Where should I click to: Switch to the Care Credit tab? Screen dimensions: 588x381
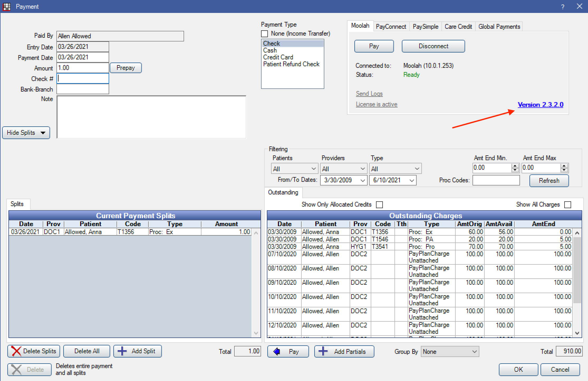pyautogui.click(x=458, y=27)
